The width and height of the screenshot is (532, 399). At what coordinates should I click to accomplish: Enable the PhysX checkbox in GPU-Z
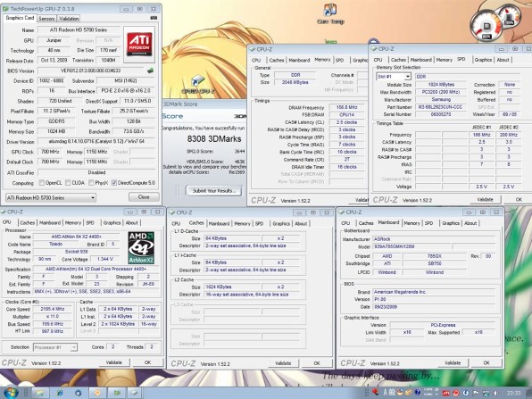(x=91, y=183)
